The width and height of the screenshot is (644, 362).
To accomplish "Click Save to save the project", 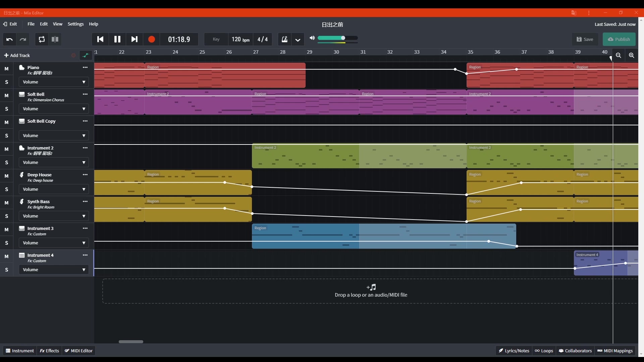I will point(584,39).
